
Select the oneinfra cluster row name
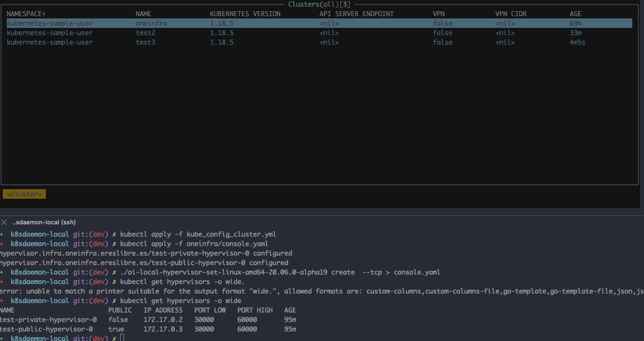click(151, 23)
